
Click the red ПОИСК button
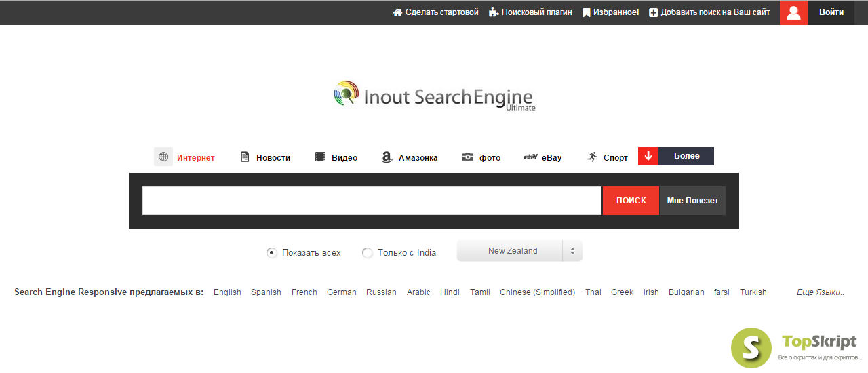[631, 201]
